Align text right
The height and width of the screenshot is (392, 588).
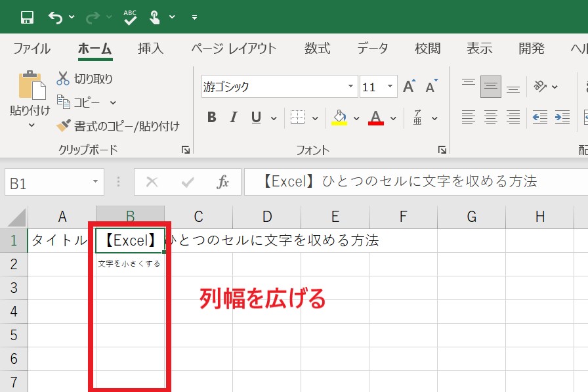(x=513, y=118)
